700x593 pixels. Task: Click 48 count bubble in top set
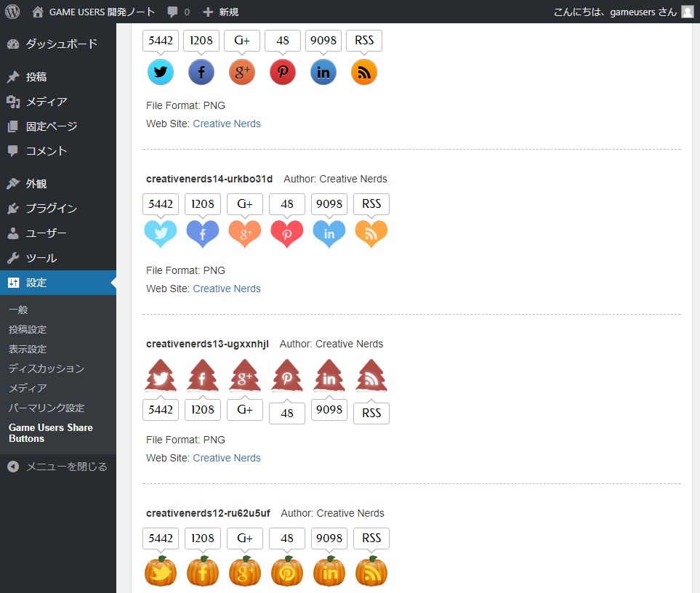(x=283, y=41)
